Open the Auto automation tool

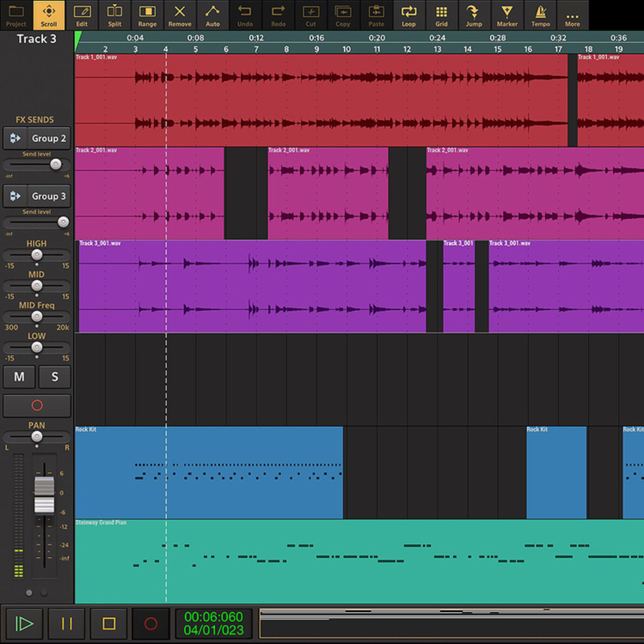point(213,15)
